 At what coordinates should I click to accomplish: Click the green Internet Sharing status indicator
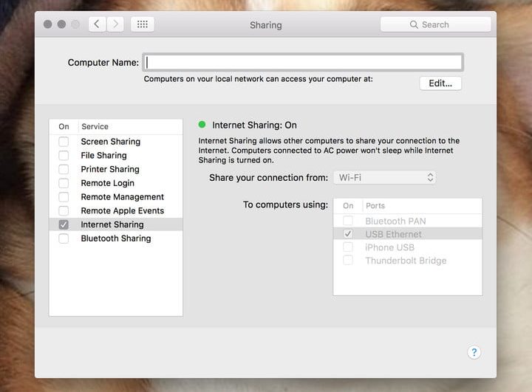202,125
